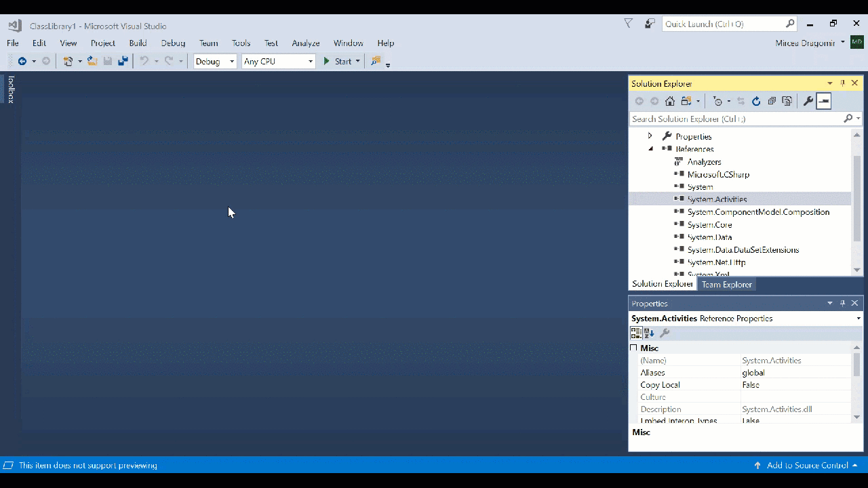The image size is (868, 488).
Task: Pin the Solution Explorer panel
Action: pyautogui.click(x=843, y=83)
